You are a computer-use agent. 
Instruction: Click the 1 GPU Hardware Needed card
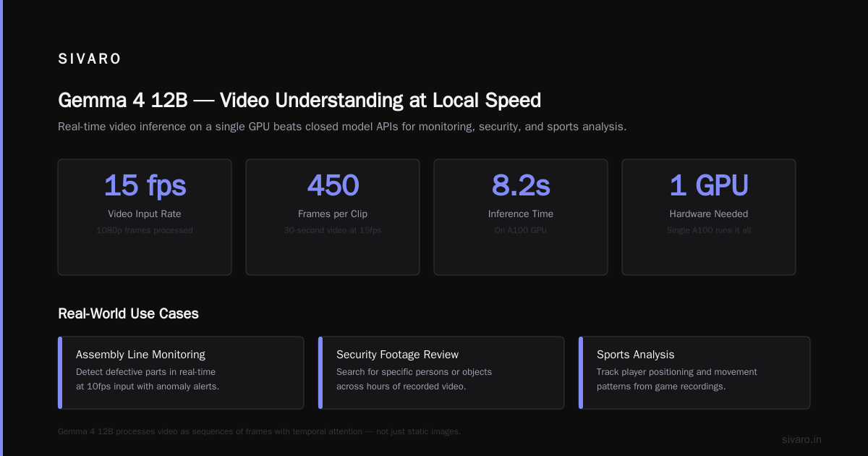(x=709, y=217)
